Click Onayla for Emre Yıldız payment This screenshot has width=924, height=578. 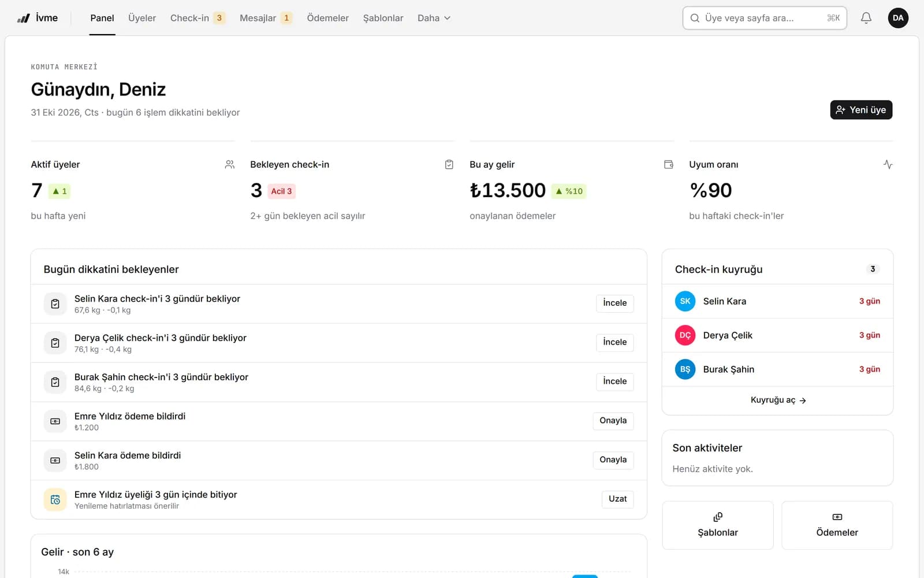coord(613,421)
